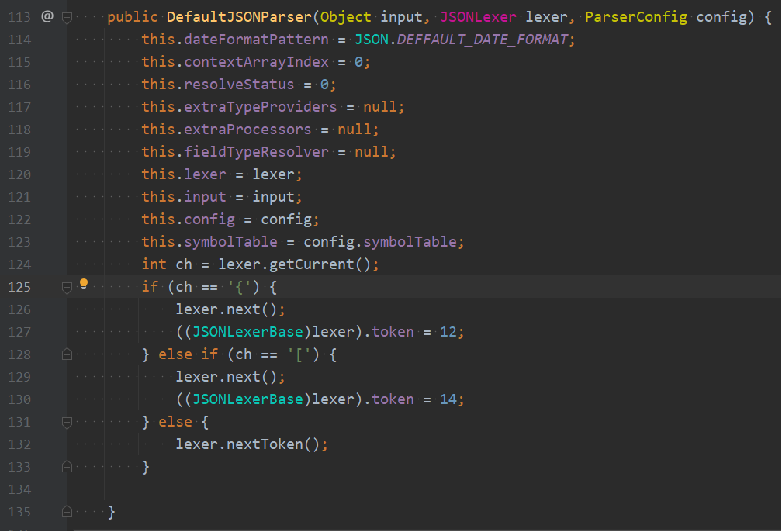782x532 pixels.
Task: Click JSONLexerBase cast on line 127
Action: pyautogui.click(x=247, y=332)
